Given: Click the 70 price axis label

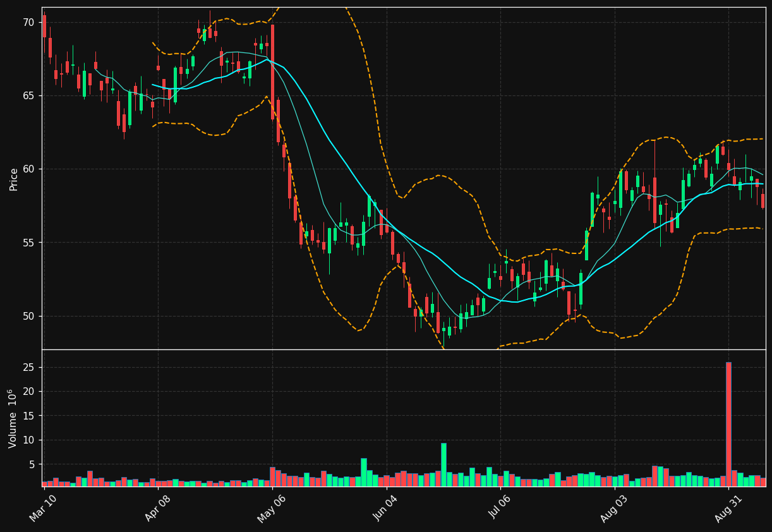Looking at the screenshot, I should coord(28,23).
